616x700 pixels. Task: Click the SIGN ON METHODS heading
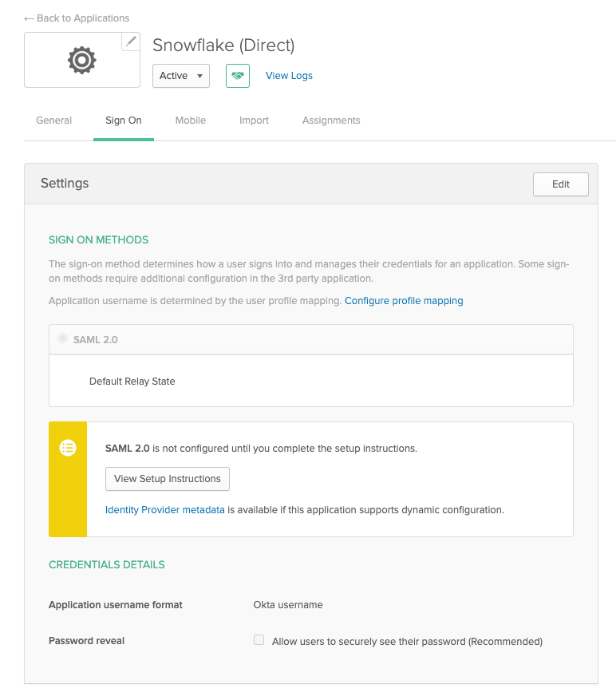99,239
